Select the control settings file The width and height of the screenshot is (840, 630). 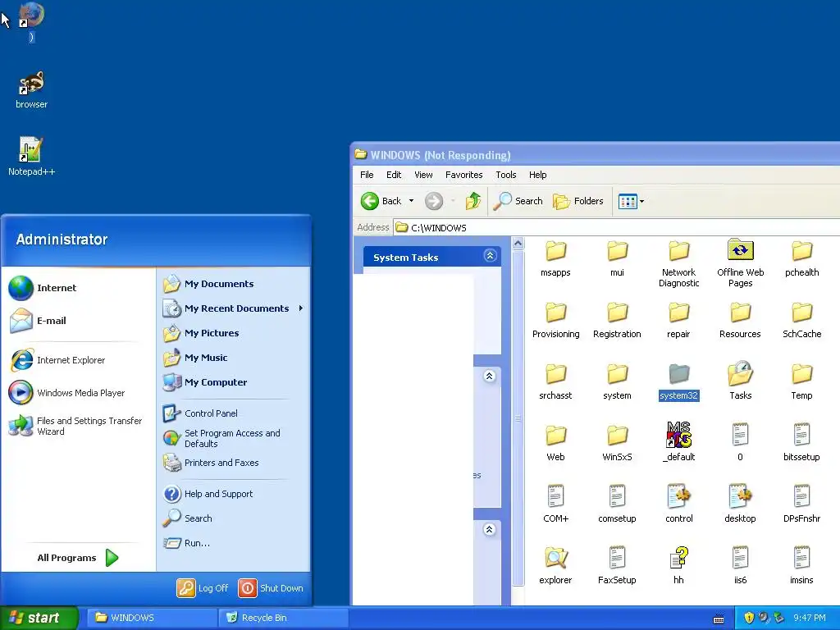point(678,504)
